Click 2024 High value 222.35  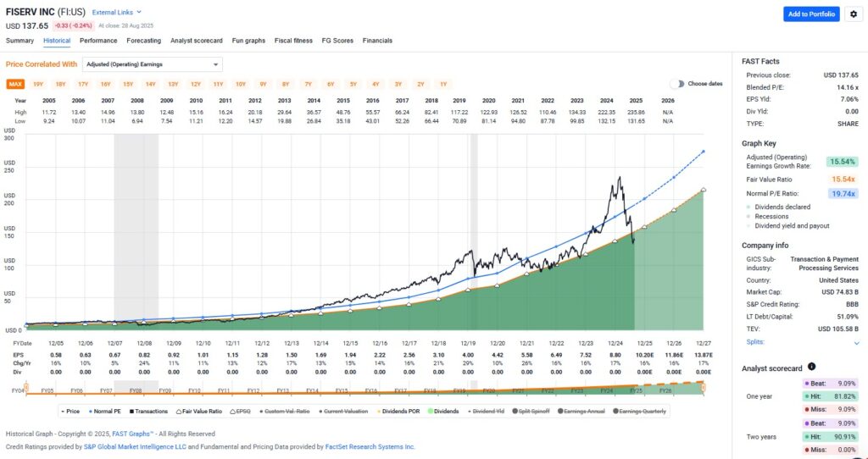607,112
